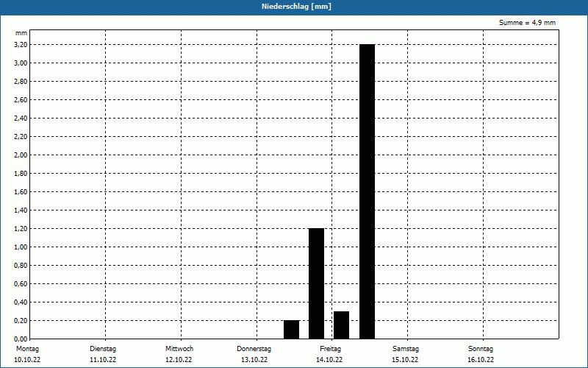Click the date 16.10.22
The height and width of the screenshot is (368, 588).
[481, 360]
